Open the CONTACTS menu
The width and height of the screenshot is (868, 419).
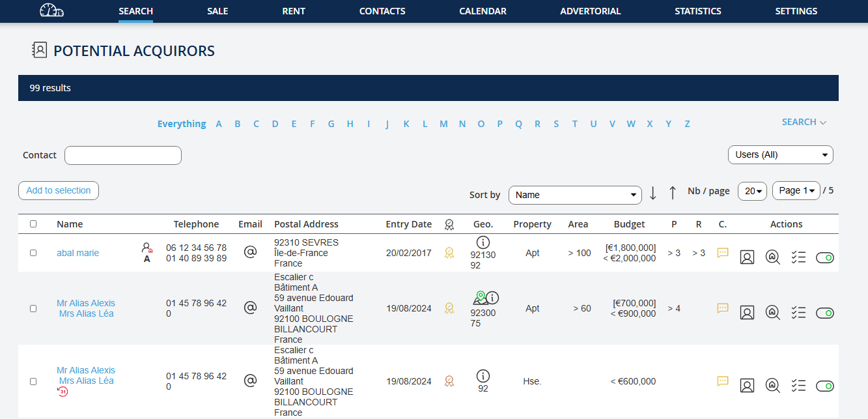(382, 11)
